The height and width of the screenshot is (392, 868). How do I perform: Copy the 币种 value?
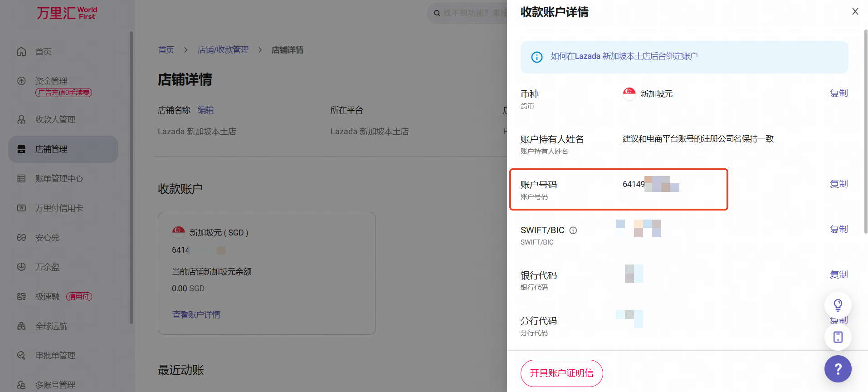coord(839,93)
